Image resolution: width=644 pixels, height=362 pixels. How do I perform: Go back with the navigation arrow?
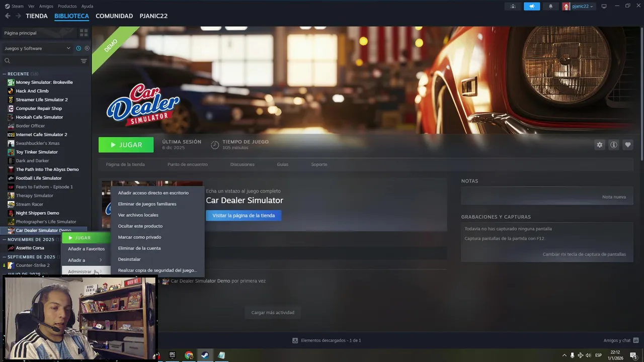point(7,16)
